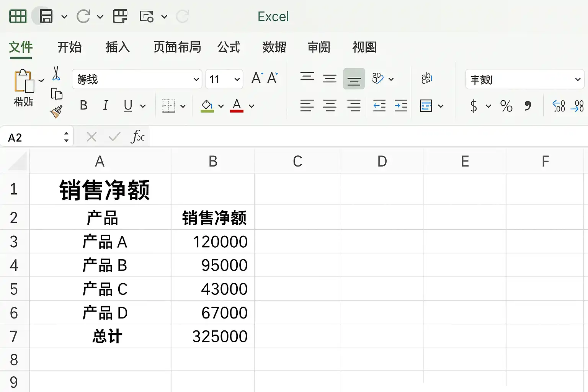588x392 pixels.
Task: Select cell B7 containing 325000
Action: [213, 336]
